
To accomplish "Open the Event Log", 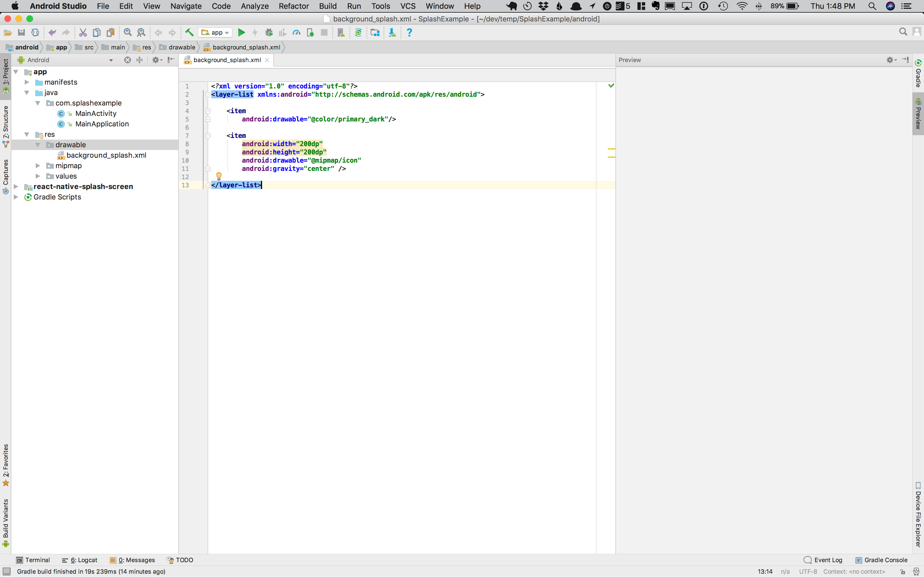I will point(823,560).
